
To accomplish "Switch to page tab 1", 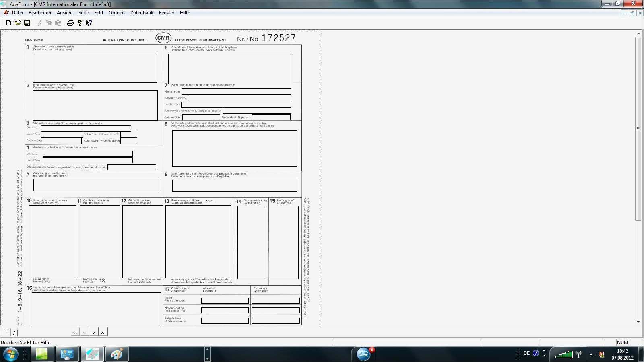I will pyautogui.click(x=7, y=333).
